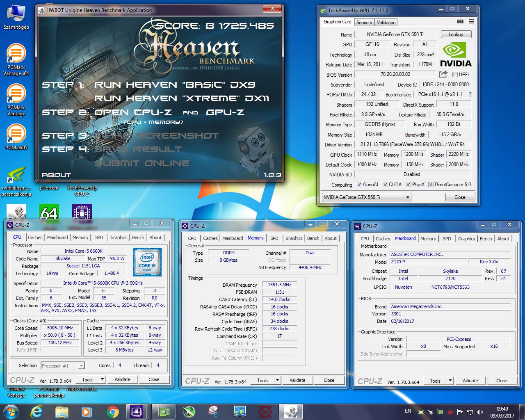
Task: Click the Lookup button in GPU-Z
Action: pos(456,34)
